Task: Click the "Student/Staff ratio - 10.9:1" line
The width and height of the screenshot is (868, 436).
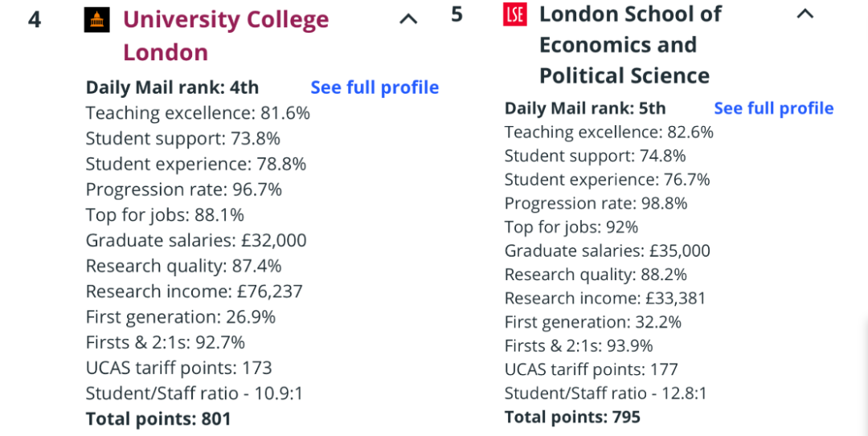Action: coord(194,393)
